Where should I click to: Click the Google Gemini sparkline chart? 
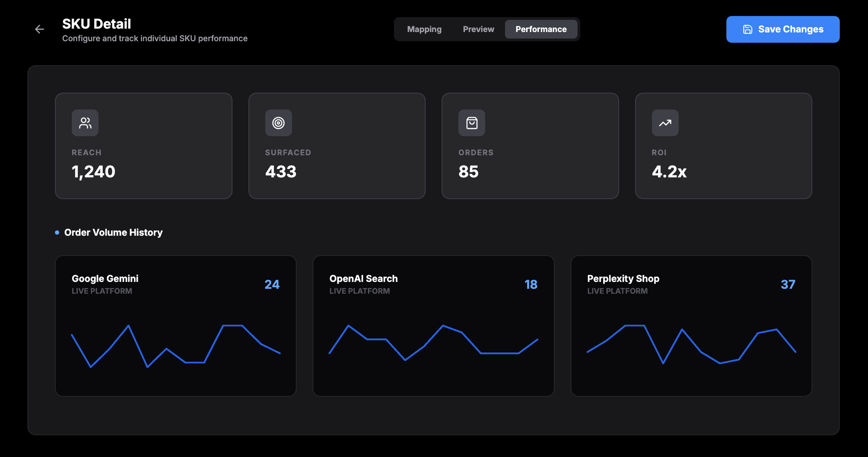(176, 346)
